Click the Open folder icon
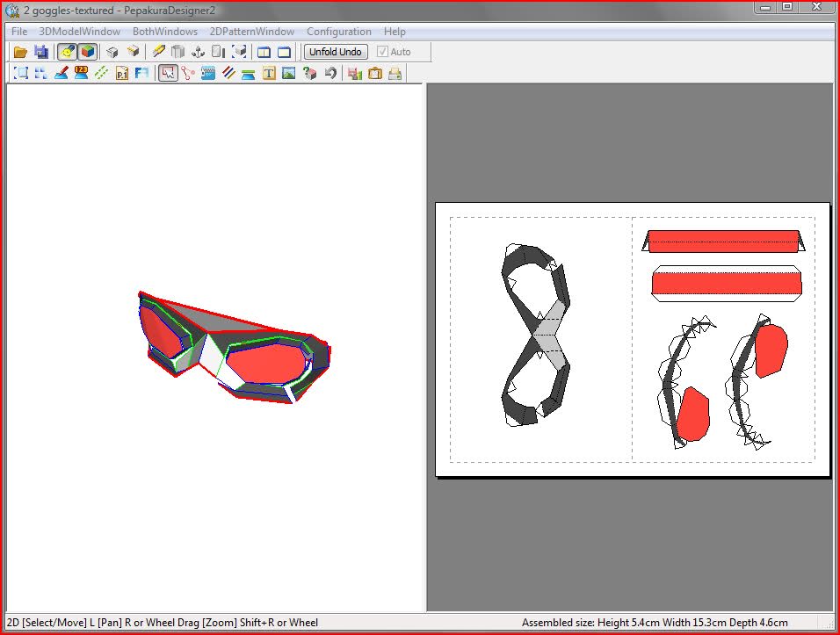The width and height of the screenshot is (840, 635). click(20, 52)
